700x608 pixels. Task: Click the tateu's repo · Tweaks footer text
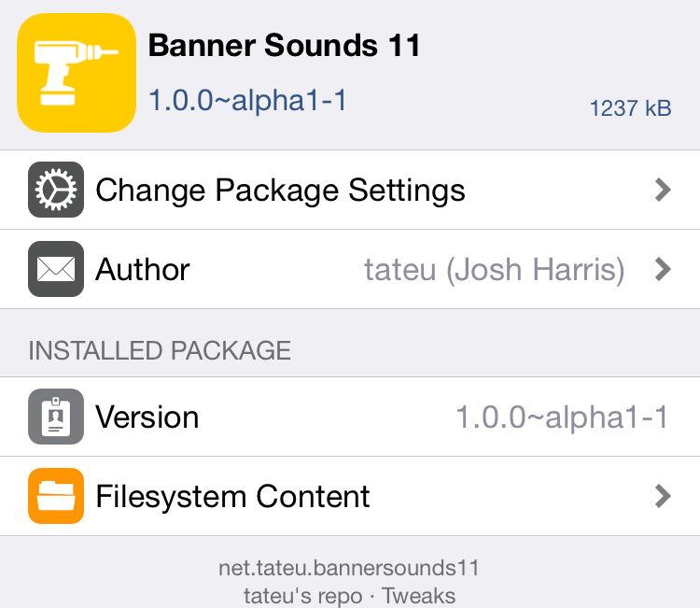click(x=349, y=595)
